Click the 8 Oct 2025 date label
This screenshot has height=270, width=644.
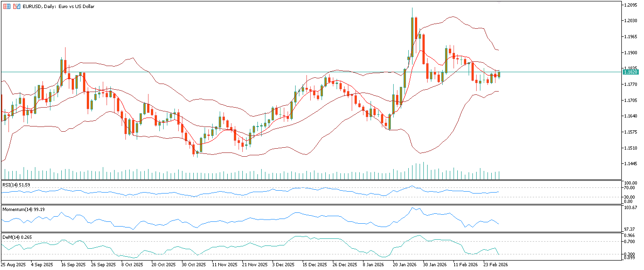click(x=133, y=265)
